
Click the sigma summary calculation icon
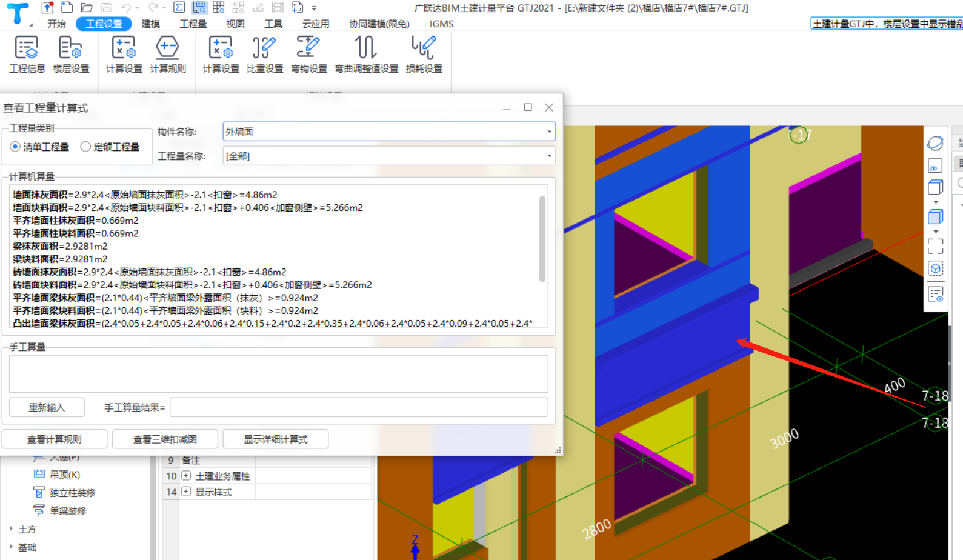(x=179, y=7)
